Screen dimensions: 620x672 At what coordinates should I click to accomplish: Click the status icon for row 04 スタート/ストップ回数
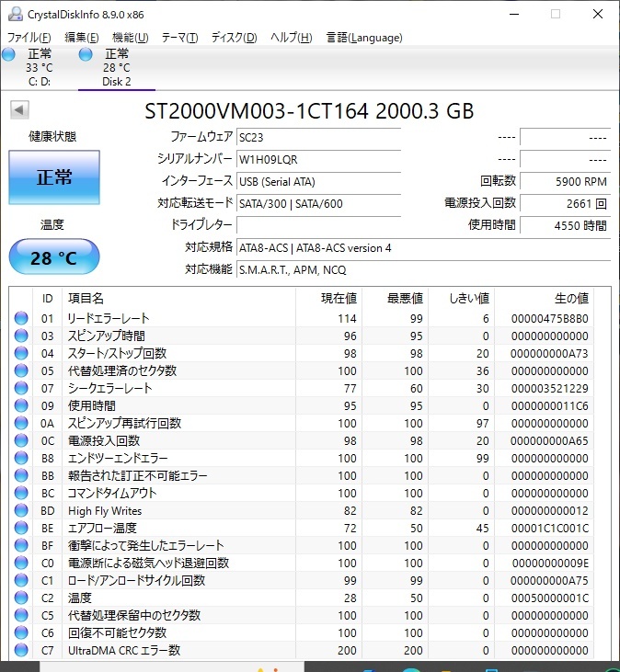[21, 353]
